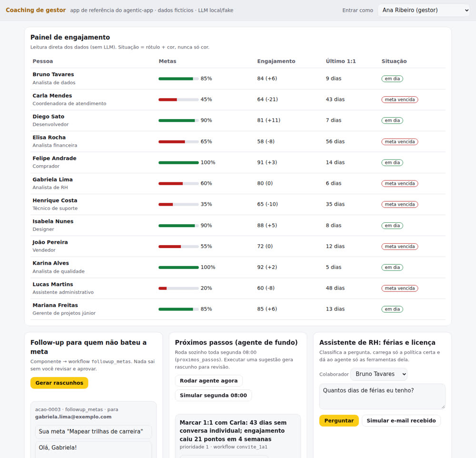Click the 'em dia' badge for Diego Sato
The height and width of the screenshot is (458, 476).
coord(392,120)
